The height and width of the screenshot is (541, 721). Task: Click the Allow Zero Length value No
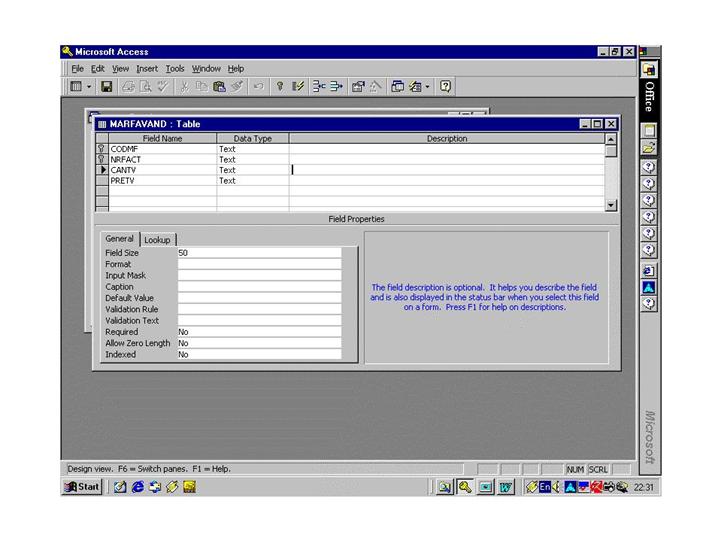click(x=259, y=343)
